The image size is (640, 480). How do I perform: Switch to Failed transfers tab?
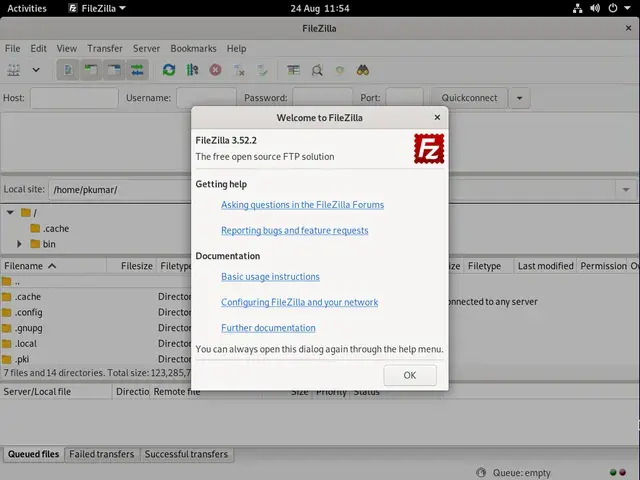(x=102, y=454)
